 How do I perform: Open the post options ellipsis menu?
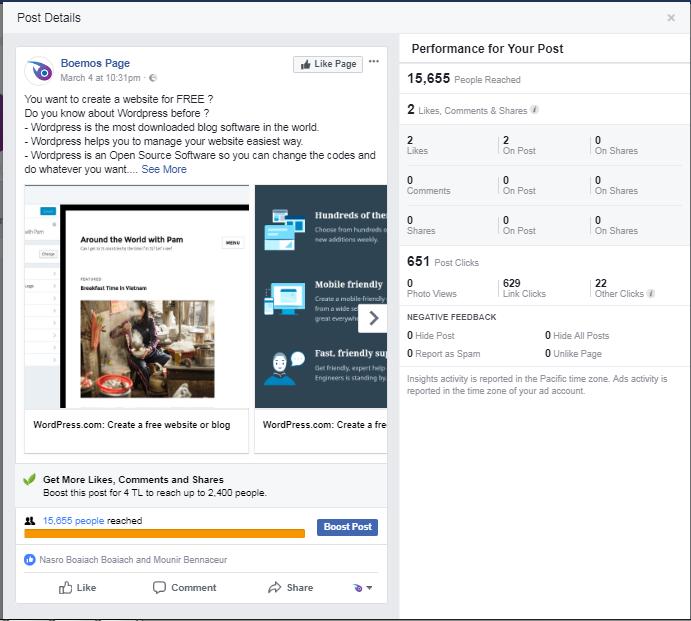point(374,61)
